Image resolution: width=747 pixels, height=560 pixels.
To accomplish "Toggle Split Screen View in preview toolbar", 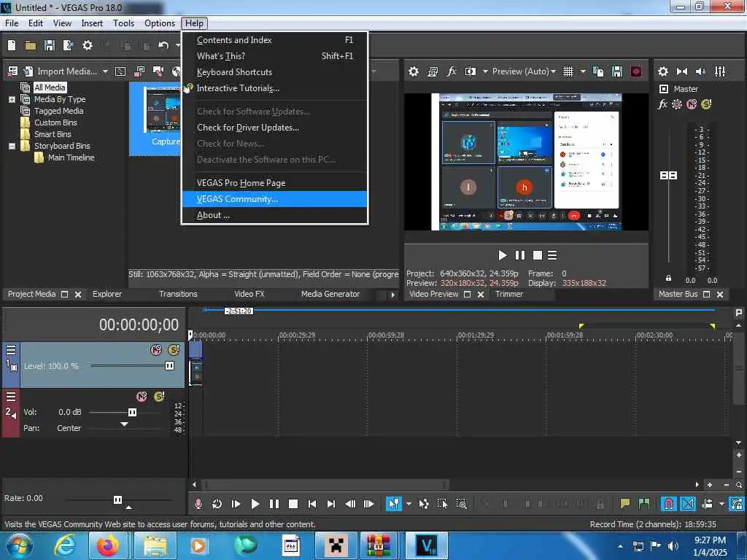I will [x=471, y=71].
